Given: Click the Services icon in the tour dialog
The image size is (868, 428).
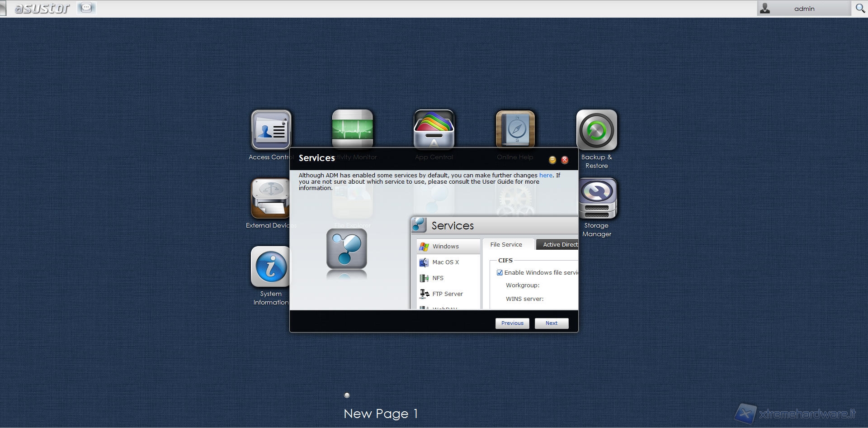Looking at the screenshot, I should [x=346, y=249].
